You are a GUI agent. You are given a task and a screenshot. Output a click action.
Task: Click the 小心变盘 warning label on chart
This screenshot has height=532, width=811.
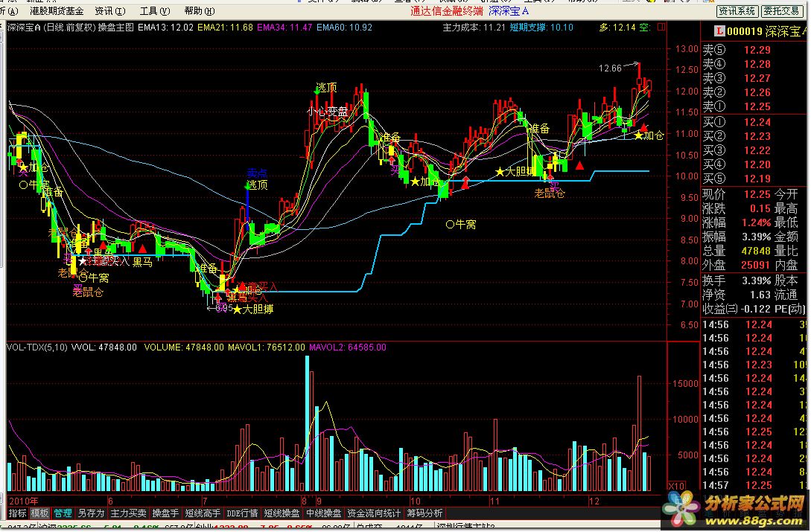point(327,111)
